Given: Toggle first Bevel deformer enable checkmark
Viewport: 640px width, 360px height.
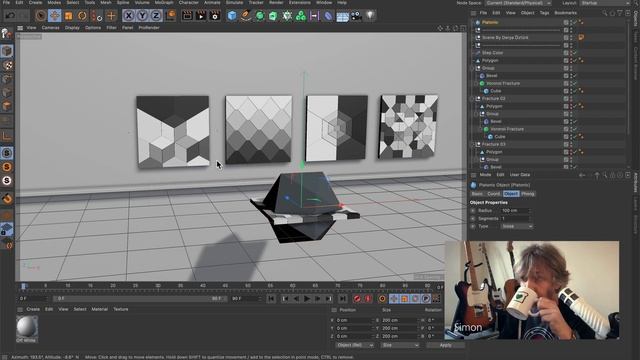Looking at the screenshot, I should tap(575, 76).
